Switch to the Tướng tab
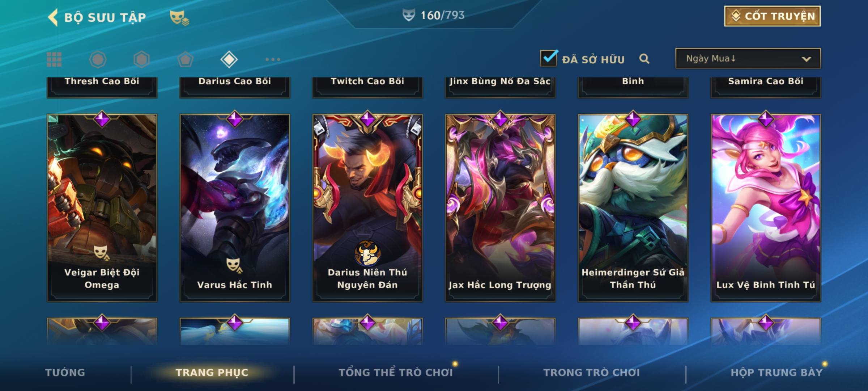This screenshot has width=868, height=391. (x=65, y=373)
